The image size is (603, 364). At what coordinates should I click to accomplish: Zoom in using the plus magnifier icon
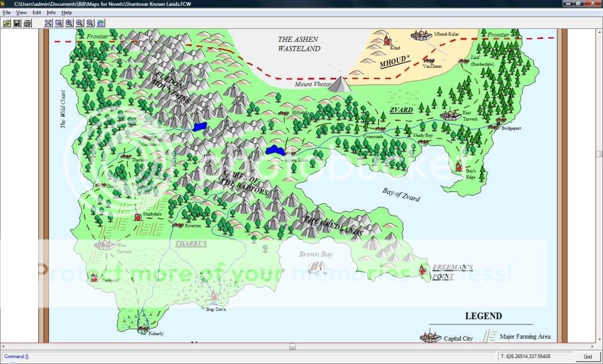pos(70,23)
